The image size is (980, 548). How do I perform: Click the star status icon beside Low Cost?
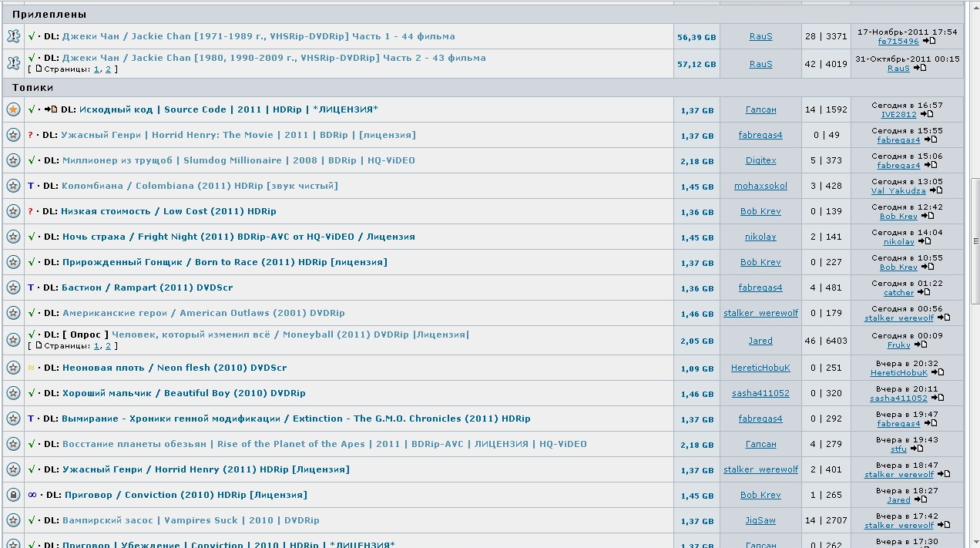(x=13, y=211)
